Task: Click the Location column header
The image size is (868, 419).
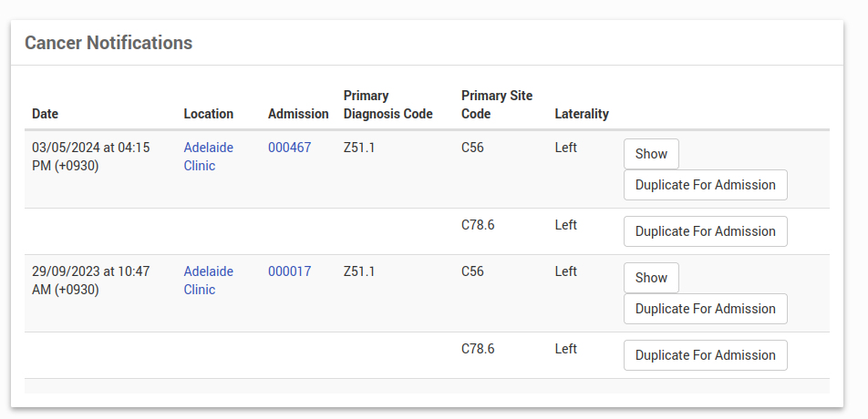Action: coord(208,114)
